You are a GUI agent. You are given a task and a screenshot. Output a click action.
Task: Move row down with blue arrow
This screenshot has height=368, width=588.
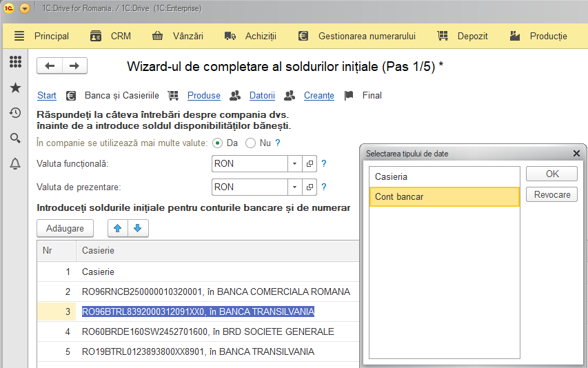pos(138,228)
